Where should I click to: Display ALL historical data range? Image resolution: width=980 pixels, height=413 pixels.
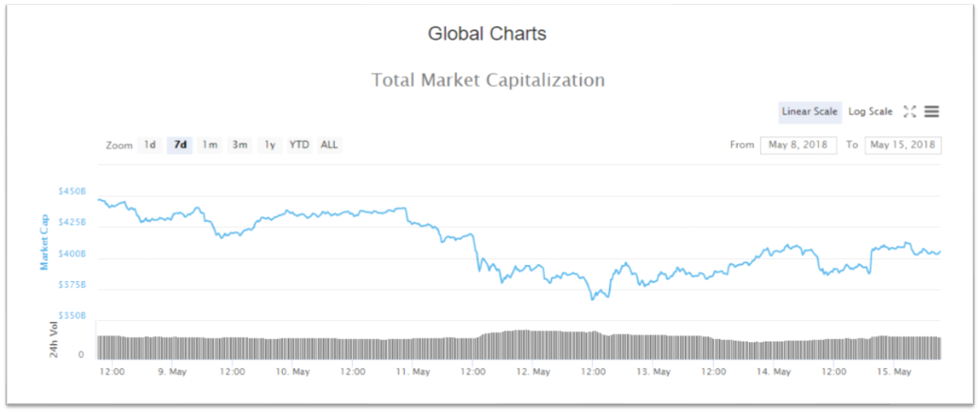(x=329, y=146)
